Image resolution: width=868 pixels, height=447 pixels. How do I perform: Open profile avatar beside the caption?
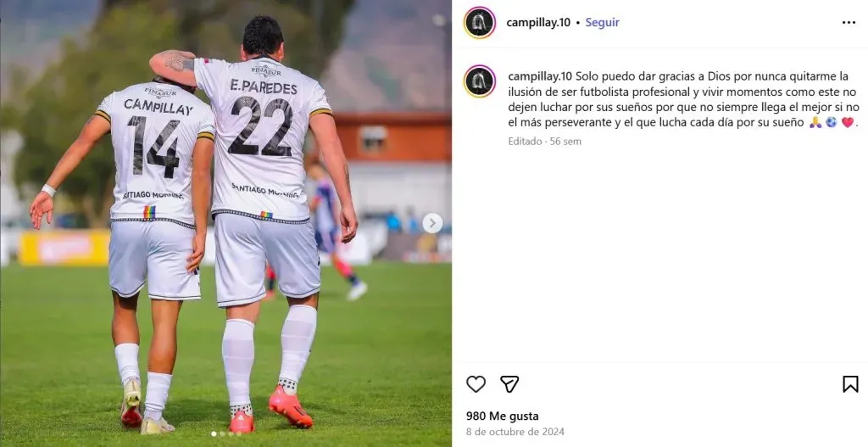pos(480,81)
